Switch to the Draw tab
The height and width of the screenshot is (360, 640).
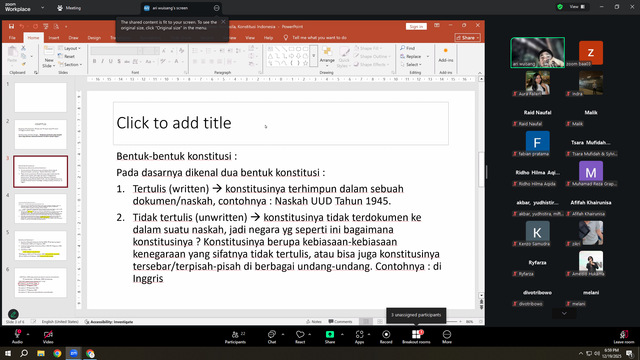[x=73, y=38]
